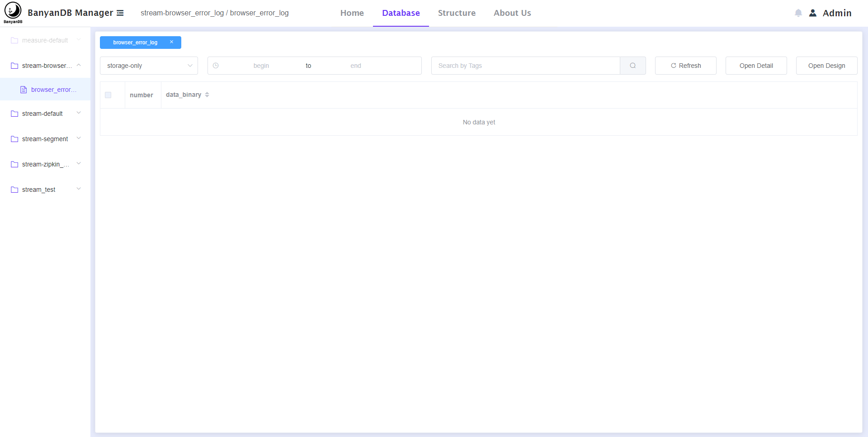The height and width of the screenshot is (437, 868).
Task: Select the Database menu
Action: coord(401,13)
